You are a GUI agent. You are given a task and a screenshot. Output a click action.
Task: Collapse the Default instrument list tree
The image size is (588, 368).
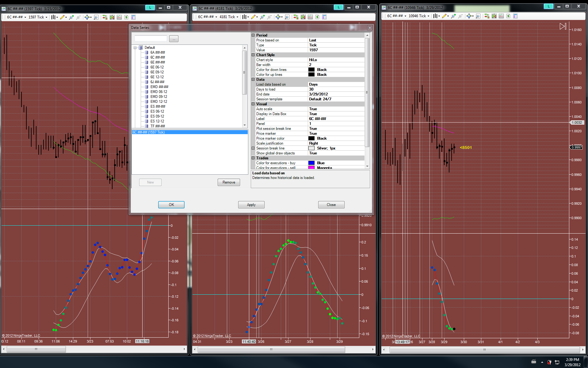click(135, 48)
